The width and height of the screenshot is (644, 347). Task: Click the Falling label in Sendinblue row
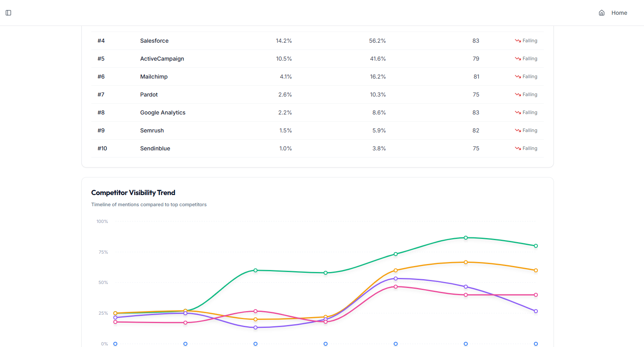[530, 148]
